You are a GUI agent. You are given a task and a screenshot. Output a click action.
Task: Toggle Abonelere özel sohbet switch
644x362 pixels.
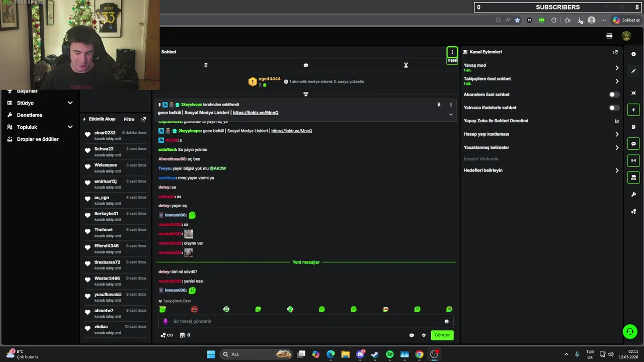click(614, 95)
